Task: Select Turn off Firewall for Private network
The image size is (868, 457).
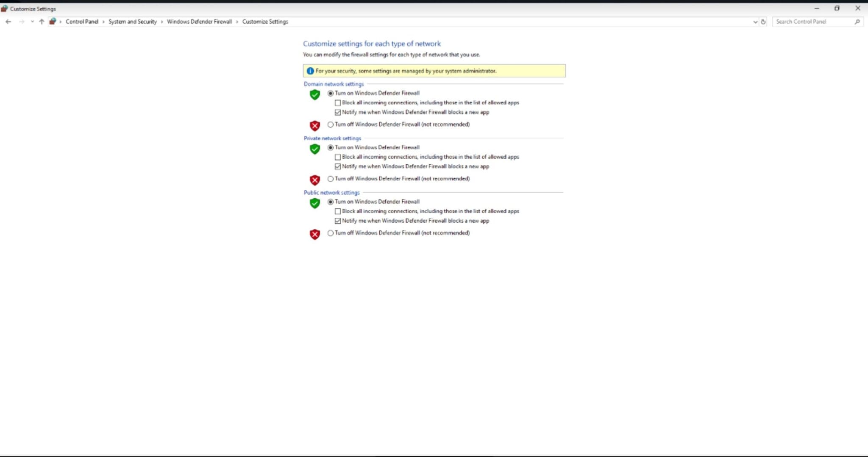Action: click(x=330, y=179)
